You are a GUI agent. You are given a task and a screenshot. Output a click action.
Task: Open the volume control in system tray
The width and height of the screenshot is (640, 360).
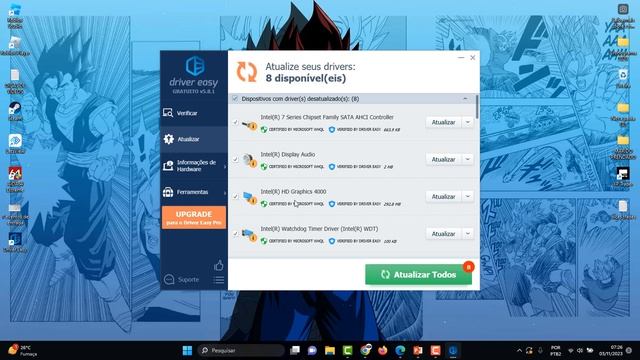580,350
